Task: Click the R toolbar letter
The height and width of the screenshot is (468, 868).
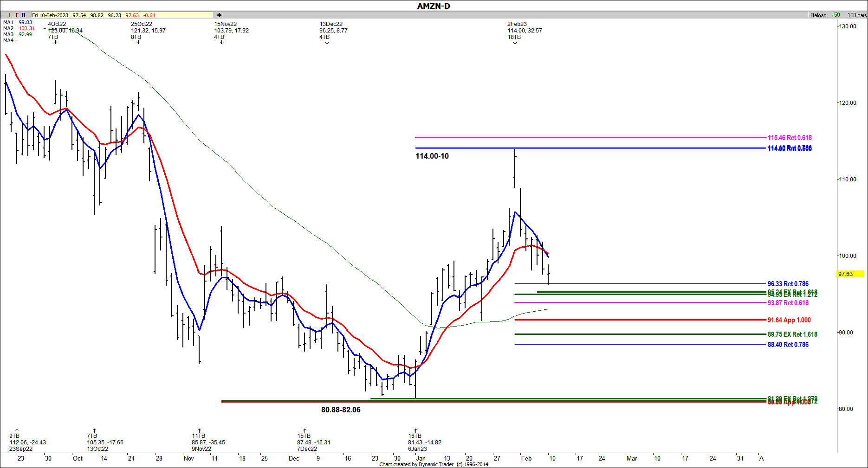Action: [x=24, y=15]
